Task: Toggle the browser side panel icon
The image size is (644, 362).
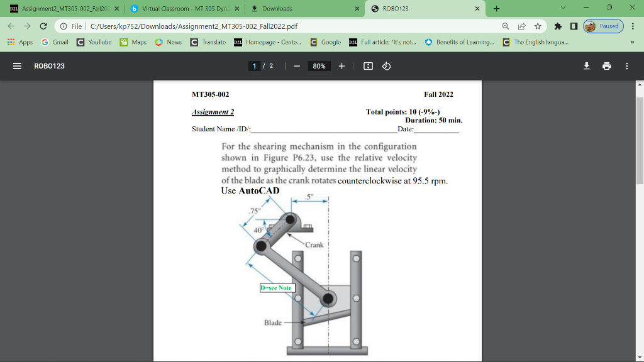Action: [574, 26]
